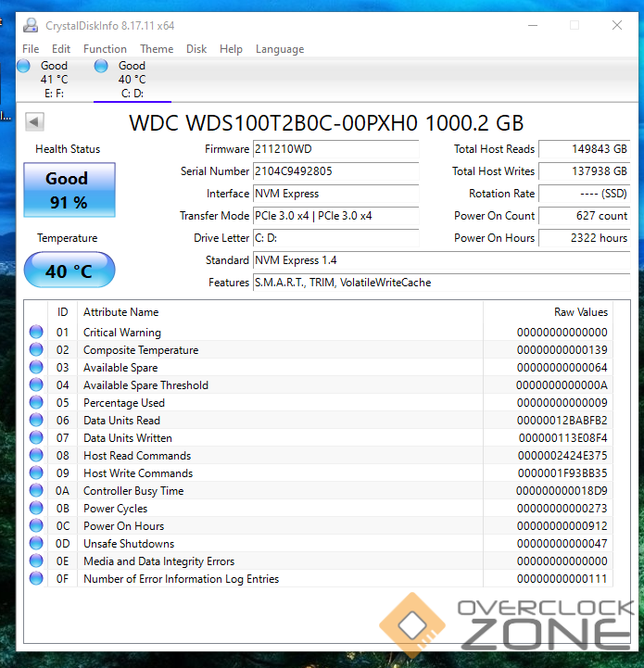Click status orb for Critical Warning row
This screenshot has width=644, height=668.
36,332
